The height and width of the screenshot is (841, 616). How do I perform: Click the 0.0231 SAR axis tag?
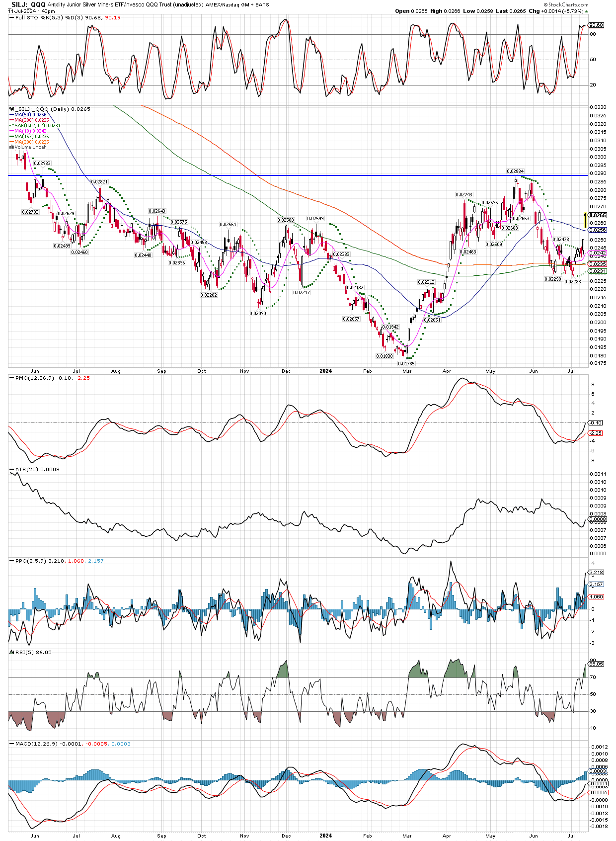point(598,271)
